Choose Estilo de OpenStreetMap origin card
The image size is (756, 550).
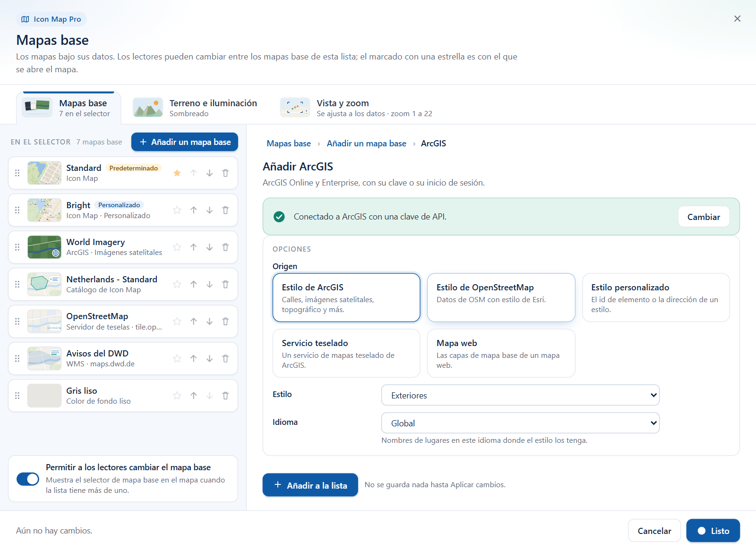tap(501, 297)
